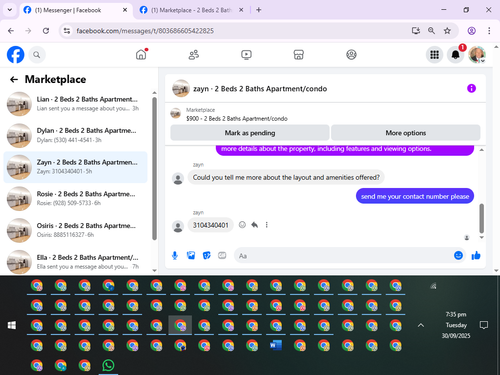Reply to the 3104340401 message
Screen dimensions: 500x375
(x=254, y=225)
